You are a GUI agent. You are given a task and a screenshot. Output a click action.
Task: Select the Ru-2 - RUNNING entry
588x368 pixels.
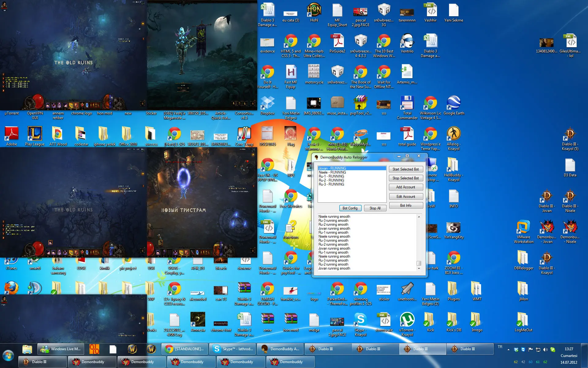(352, 180)
